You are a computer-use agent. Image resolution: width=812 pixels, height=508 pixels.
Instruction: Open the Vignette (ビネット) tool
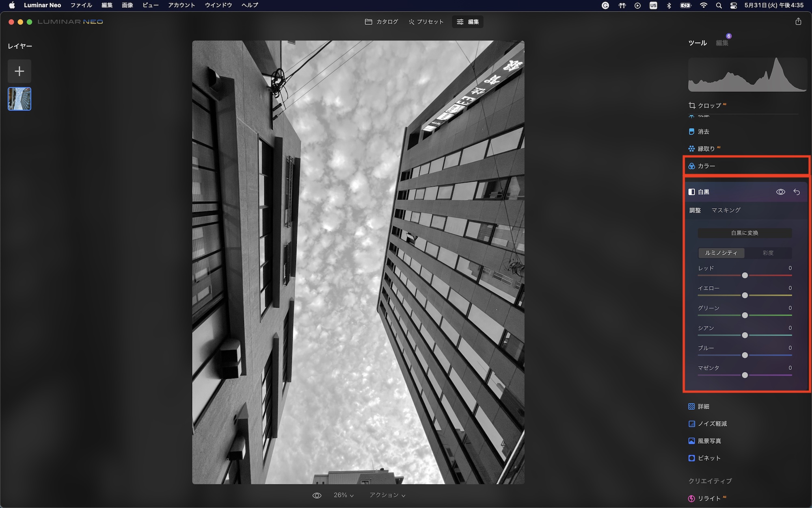point(709,458)
